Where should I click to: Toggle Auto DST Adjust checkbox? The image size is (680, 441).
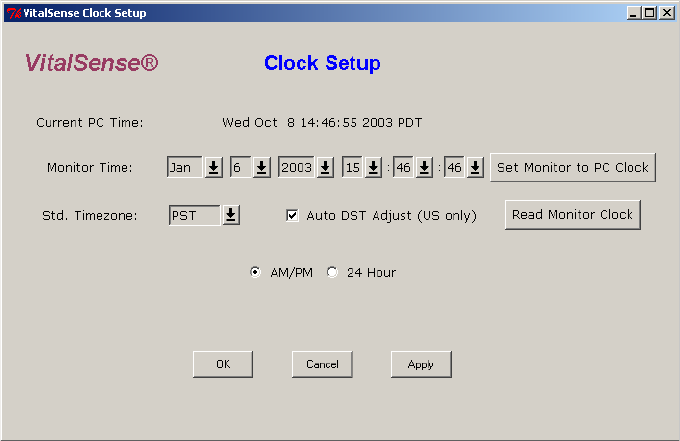click(x=292, y=215)
